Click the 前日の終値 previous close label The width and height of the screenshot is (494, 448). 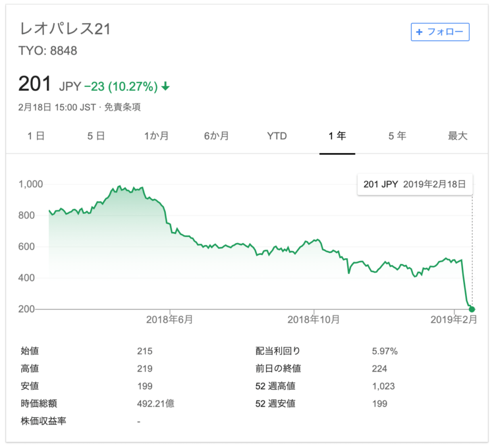click(278, 368)
